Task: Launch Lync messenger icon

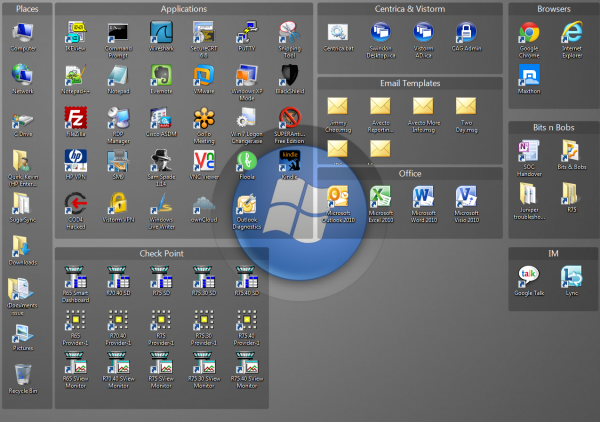Action: click(x=570, y=276)
